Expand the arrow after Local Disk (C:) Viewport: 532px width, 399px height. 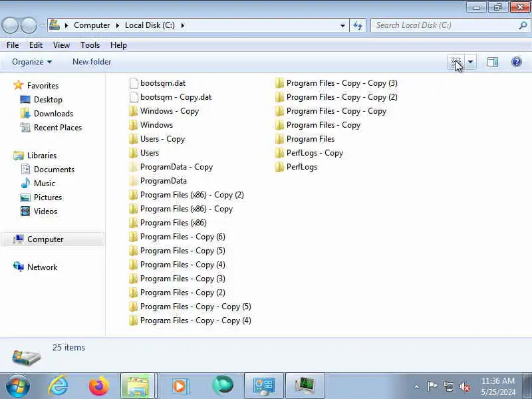point(182,25)
